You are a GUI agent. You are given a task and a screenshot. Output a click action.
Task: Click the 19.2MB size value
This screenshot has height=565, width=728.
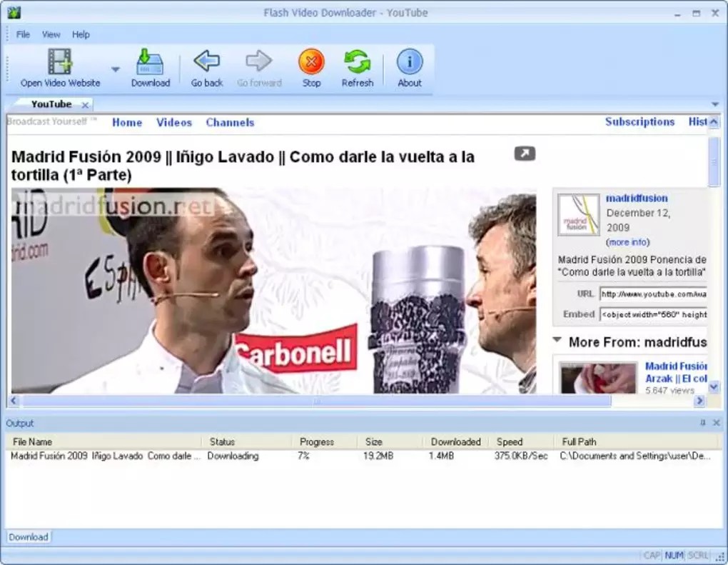(378, 456)
